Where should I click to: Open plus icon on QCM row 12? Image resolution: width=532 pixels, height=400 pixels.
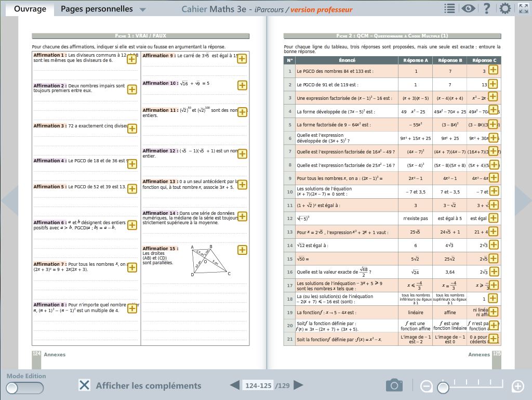[494, 218]
